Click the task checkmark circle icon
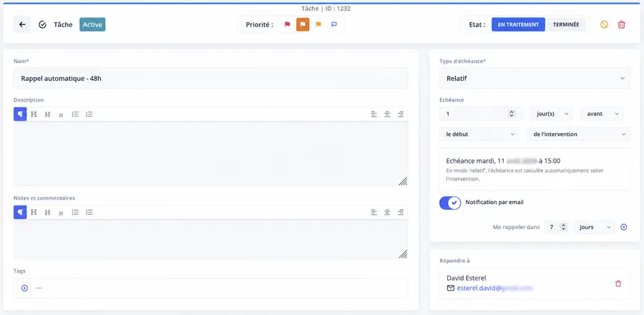 42,24
